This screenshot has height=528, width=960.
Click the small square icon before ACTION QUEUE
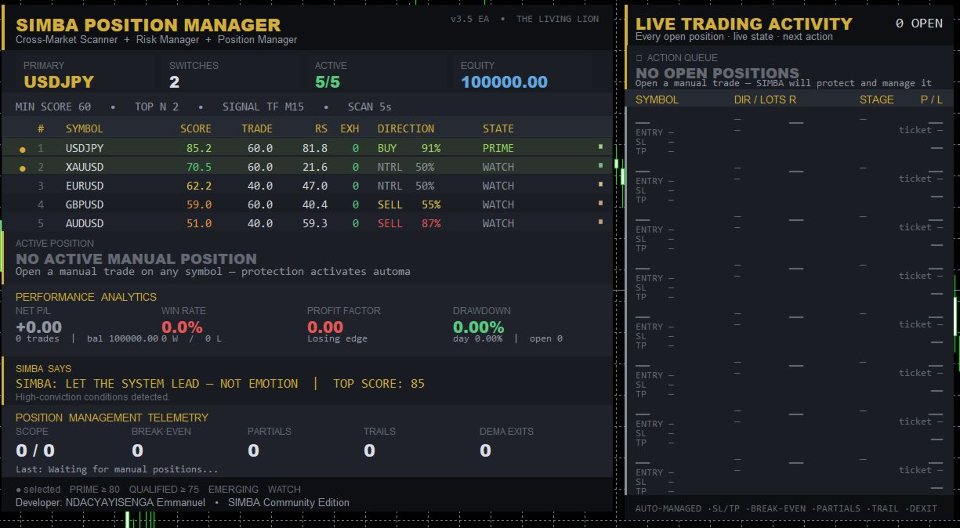point(639,58)
